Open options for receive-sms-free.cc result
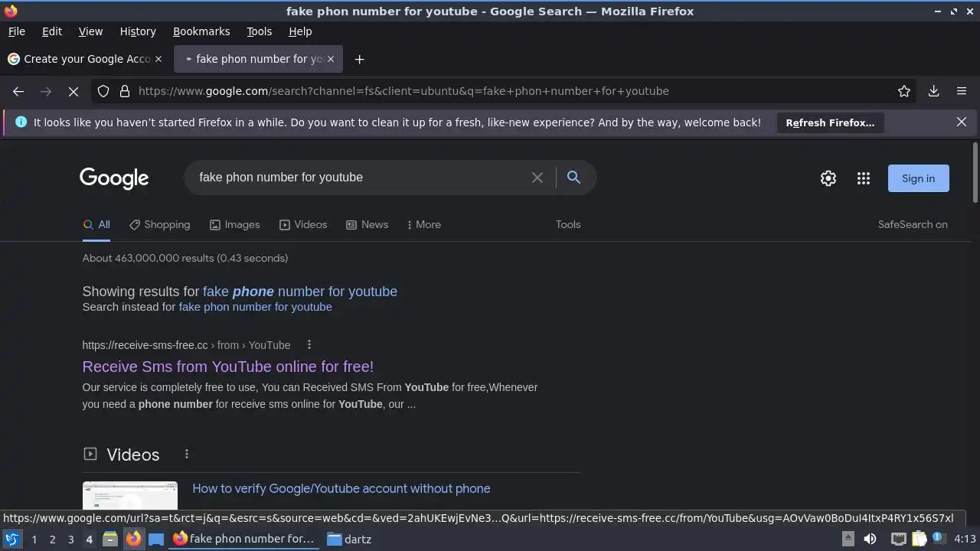 [309, 345]
